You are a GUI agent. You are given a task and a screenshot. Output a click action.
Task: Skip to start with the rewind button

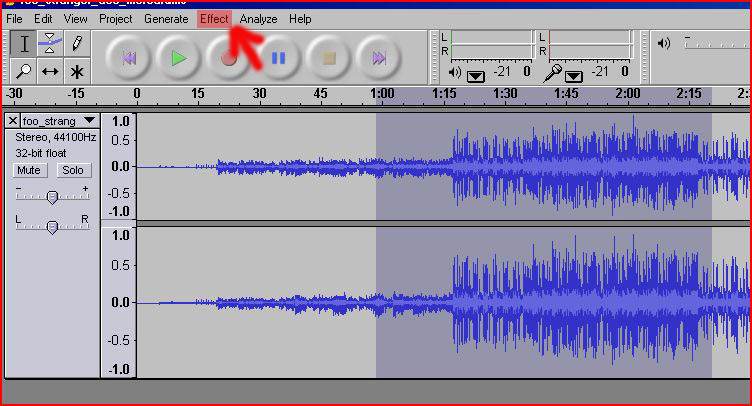[x=129, y=58]
